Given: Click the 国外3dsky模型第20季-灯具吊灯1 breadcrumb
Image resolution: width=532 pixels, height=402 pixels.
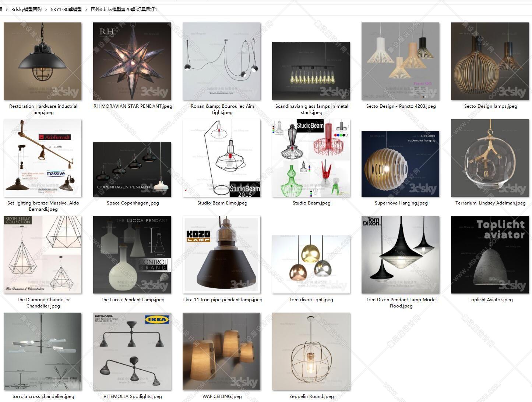Looking at the screenshot, I should (124, 10).
